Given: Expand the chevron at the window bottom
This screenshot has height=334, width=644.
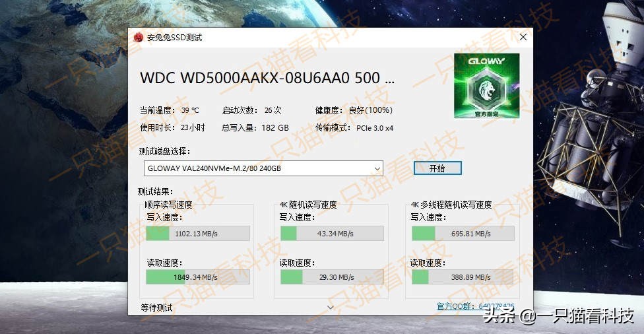Looking at the screenshot, I should pos(330,307).
